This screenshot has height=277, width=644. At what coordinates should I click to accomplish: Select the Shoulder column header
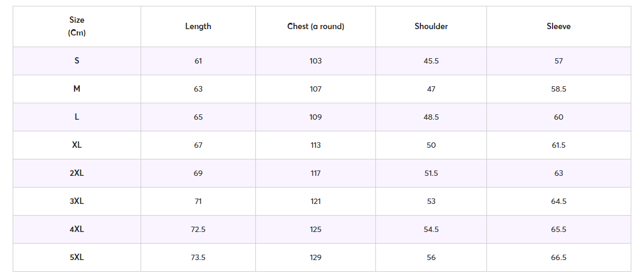point(431,26)
